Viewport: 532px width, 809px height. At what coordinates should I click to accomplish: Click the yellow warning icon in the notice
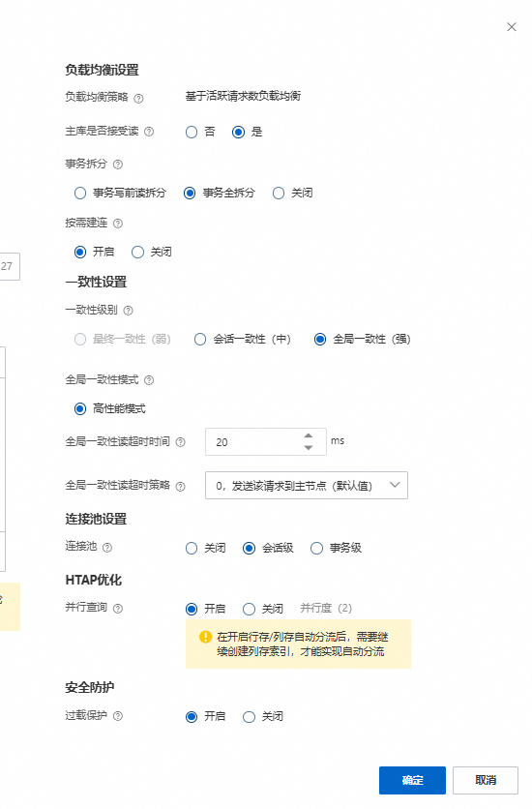205,637
